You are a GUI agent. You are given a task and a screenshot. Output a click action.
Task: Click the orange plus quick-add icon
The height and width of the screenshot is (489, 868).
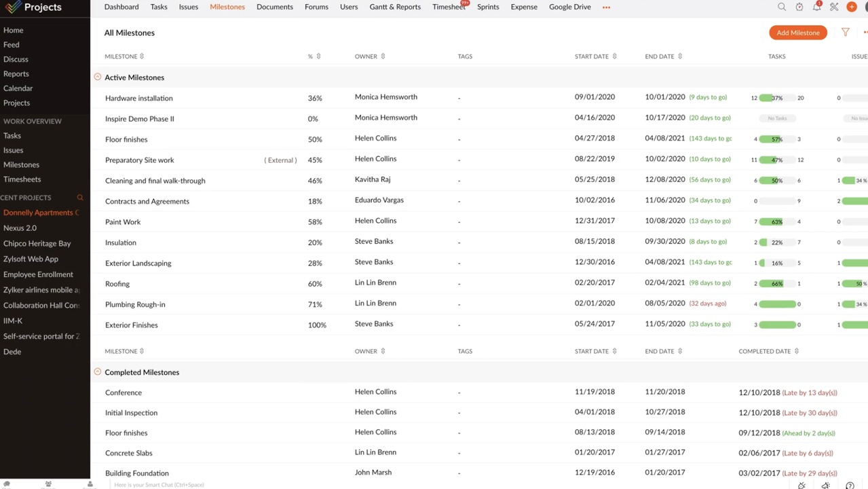[851, 7]
